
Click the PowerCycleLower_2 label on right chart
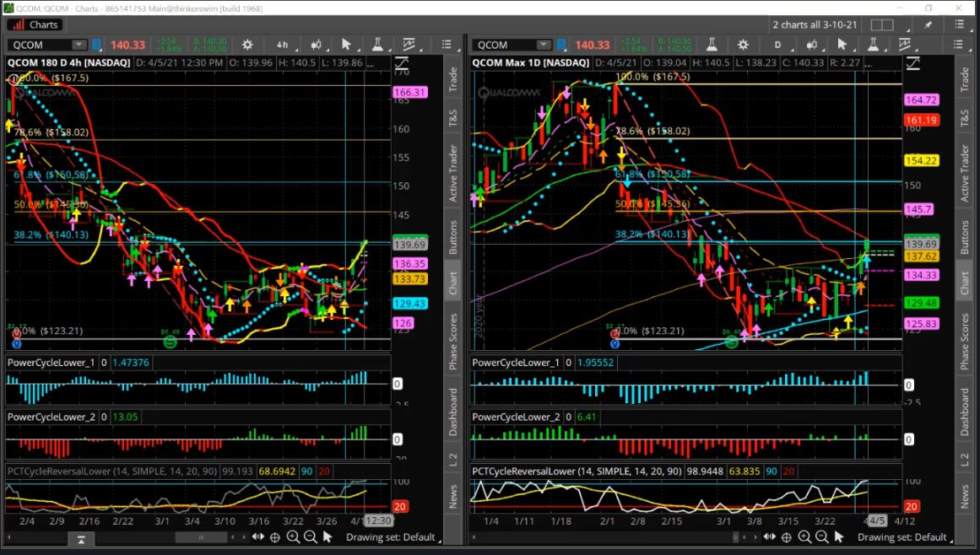[517, 417]
